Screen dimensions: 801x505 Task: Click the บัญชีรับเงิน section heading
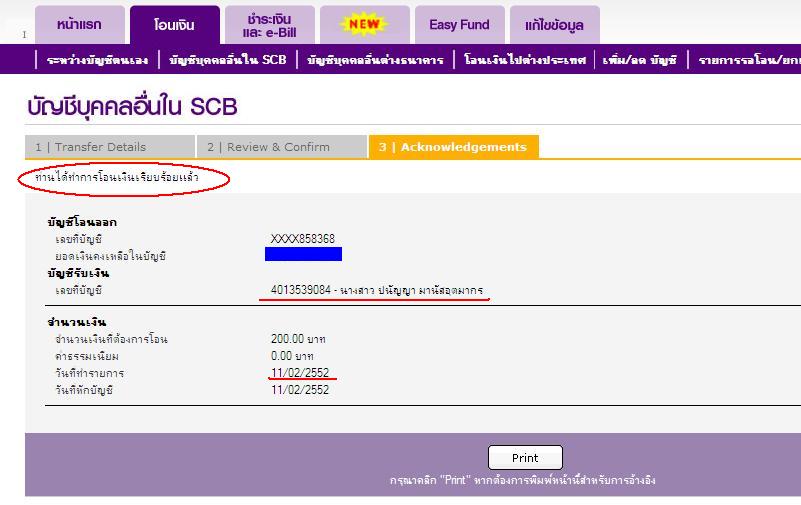[x=78, y=273]
